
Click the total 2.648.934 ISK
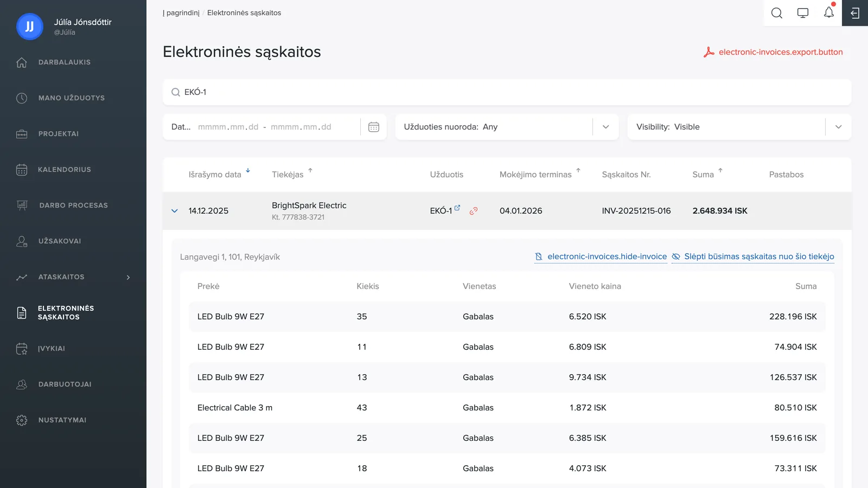(720, 211)
